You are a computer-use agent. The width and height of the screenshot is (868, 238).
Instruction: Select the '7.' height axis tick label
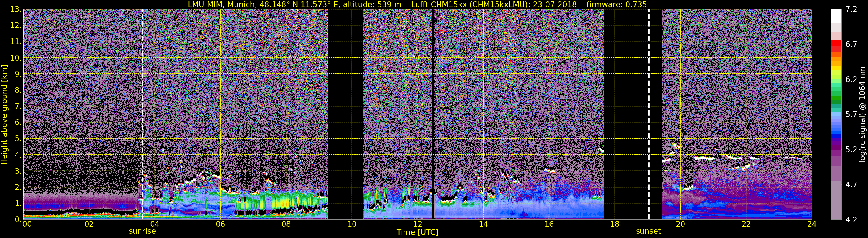pos(18,107)
